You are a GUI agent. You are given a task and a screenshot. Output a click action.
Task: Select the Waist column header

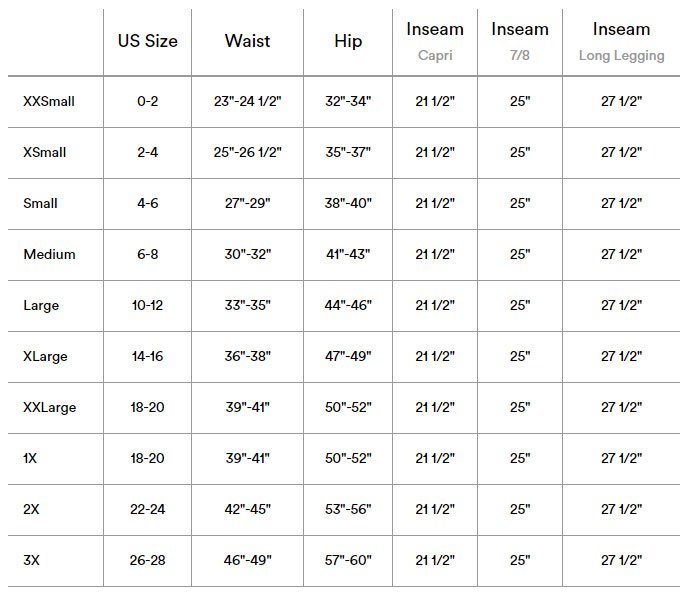coord(247,41)
